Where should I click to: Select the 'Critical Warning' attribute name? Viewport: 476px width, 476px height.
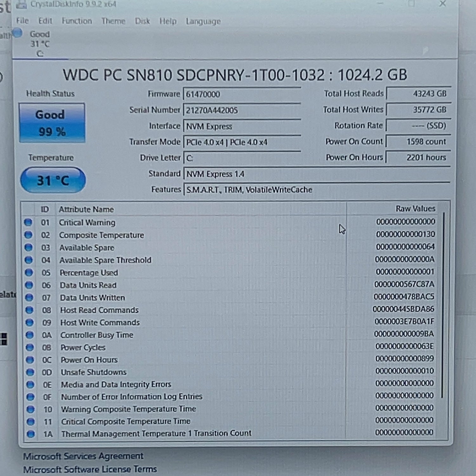pos(87,222)
